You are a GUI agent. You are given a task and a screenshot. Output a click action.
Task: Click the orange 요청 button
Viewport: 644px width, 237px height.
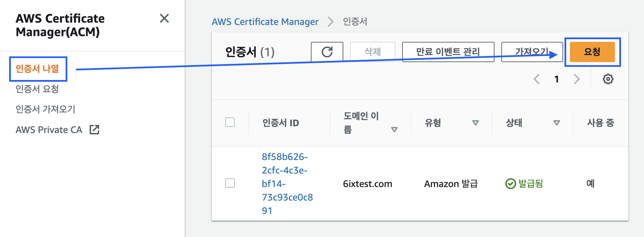point(592,52)
